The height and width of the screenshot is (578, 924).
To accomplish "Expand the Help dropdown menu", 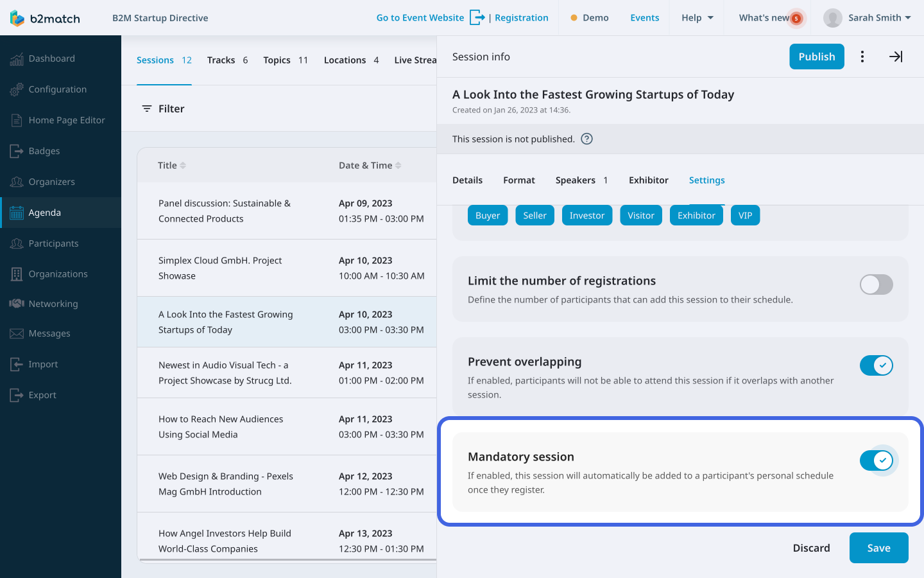I will 697,18.
